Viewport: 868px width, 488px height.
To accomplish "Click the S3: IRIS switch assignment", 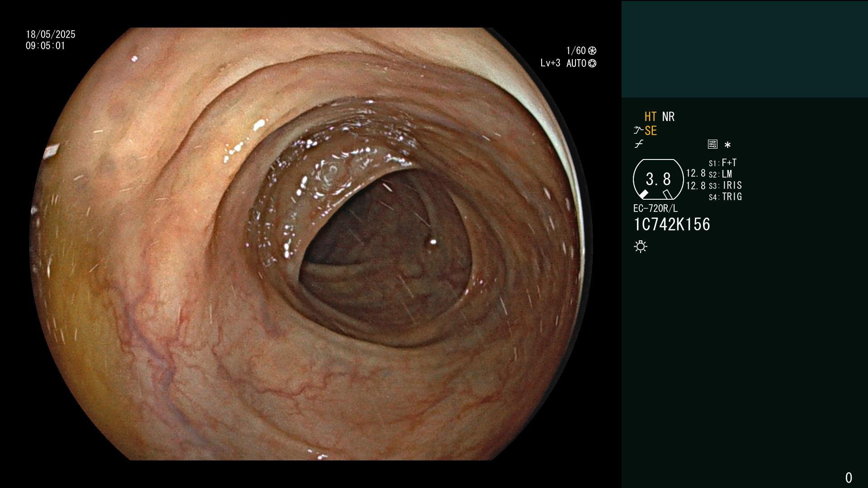I will (x=725, y=185).
